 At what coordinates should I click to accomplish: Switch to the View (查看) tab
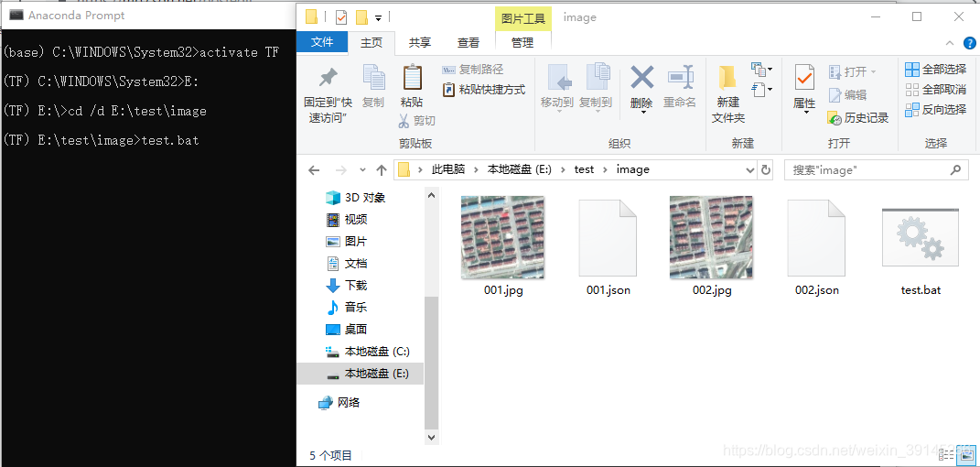coord(468,42)
